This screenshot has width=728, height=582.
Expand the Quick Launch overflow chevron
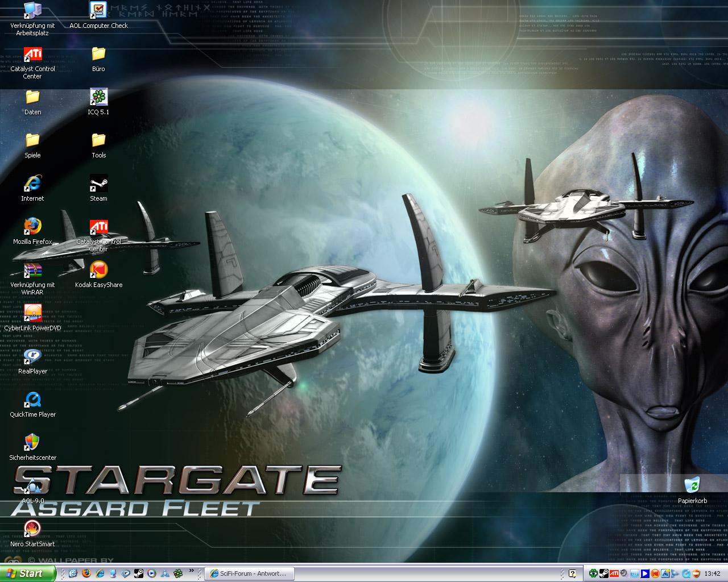192,571
